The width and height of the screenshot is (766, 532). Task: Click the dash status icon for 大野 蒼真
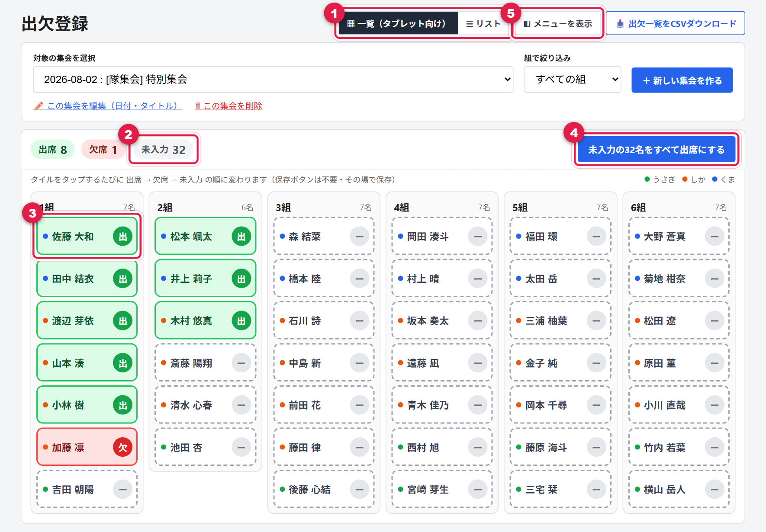(715, 237)
